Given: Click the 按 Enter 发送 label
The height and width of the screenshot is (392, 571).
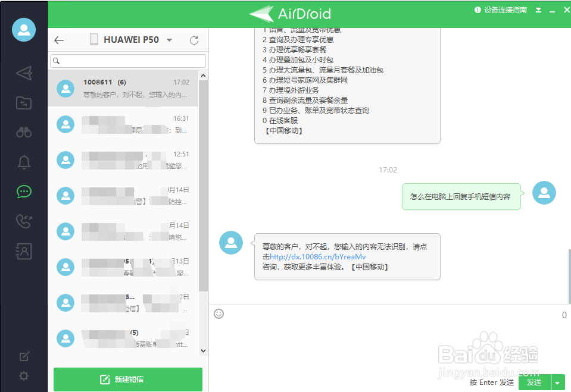Looking at the screenshot, I should pyautogui.click(x=492, y=382).
